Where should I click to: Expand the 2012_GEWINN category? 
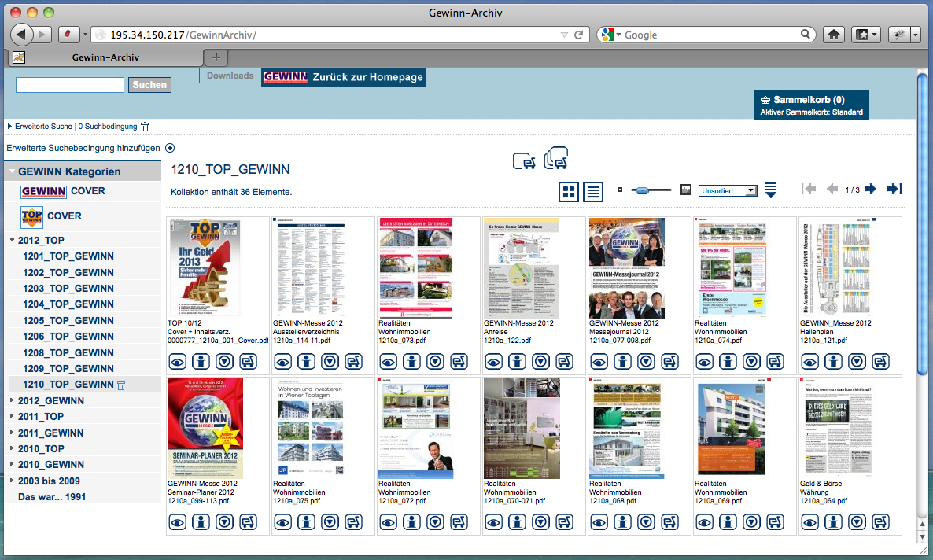click(x=12, y=400)
